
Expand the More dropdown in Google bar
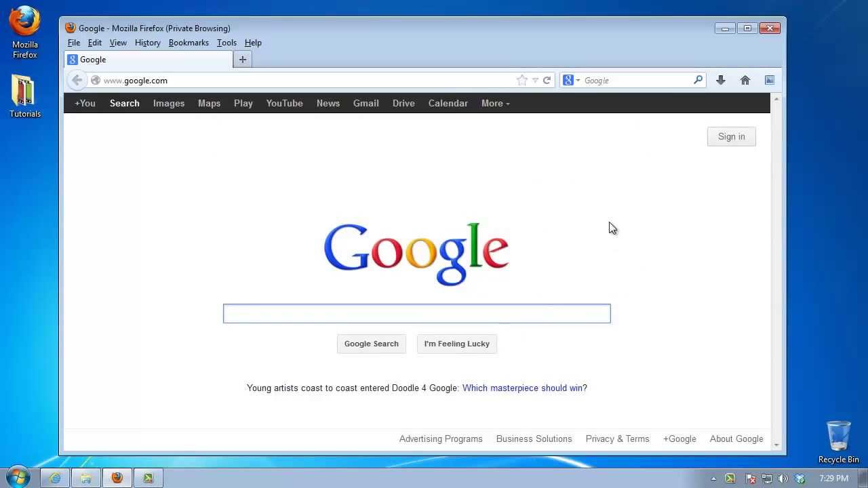coord(496,103)
